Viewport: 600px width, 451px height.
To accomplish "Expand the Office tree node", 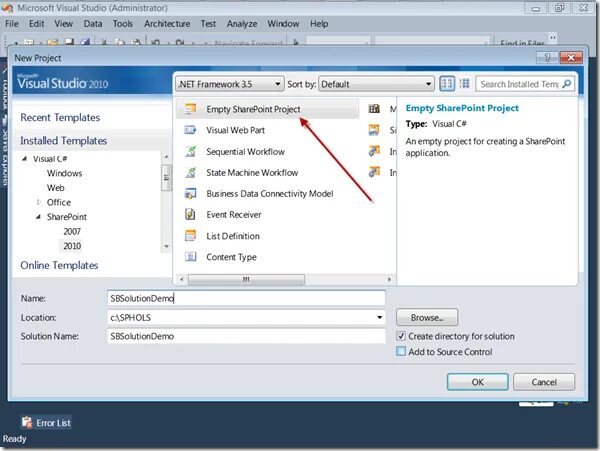I will coord(39,202).
